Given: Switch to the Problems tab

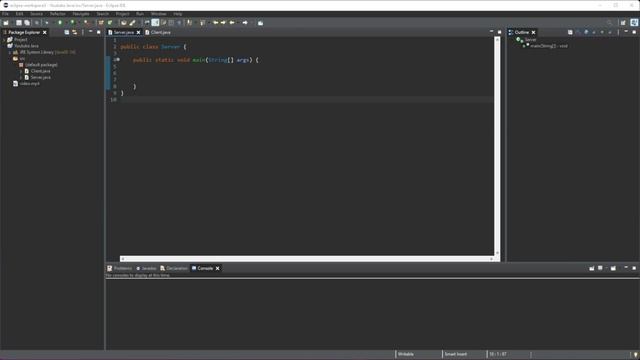Looking at the screenshot, I should (120, 268).
